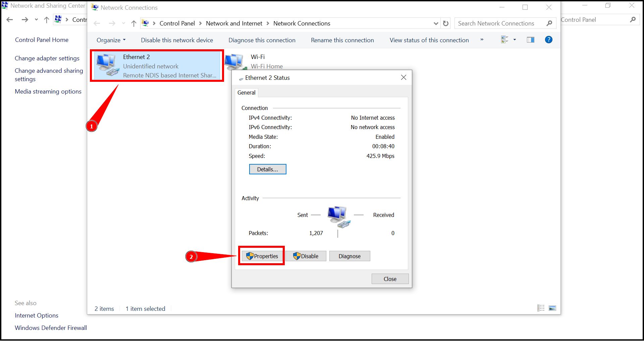Select the General tab
644x342 pixels.
pyautogui.click(x=247, y=93)
